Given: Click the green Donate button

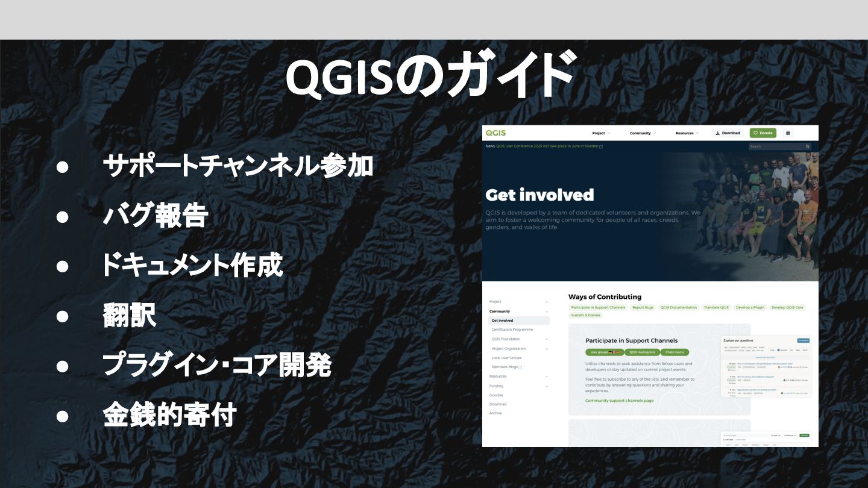Looking at the screenshot, I should (763, 133).
